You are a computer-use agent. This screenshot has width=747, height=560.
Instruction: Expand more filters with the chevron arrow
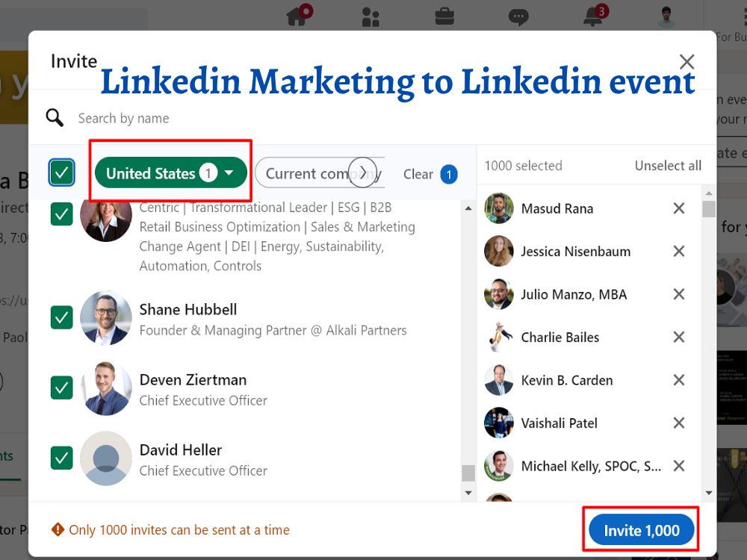[x=365, y=172]
